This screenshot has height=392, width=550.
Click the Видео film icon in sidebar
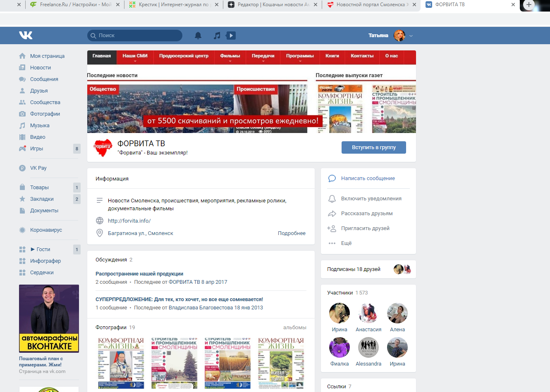pos(22,137)
